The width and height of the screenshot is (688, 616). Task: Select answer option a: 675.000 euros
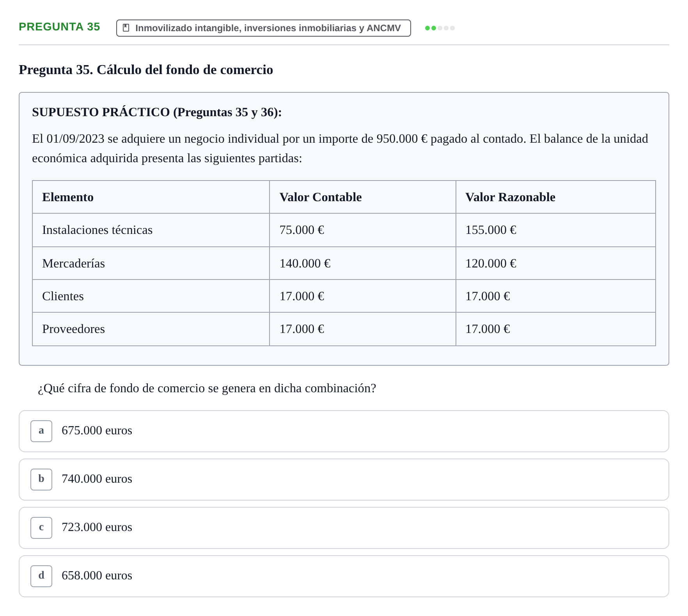(x=344, y=431)
